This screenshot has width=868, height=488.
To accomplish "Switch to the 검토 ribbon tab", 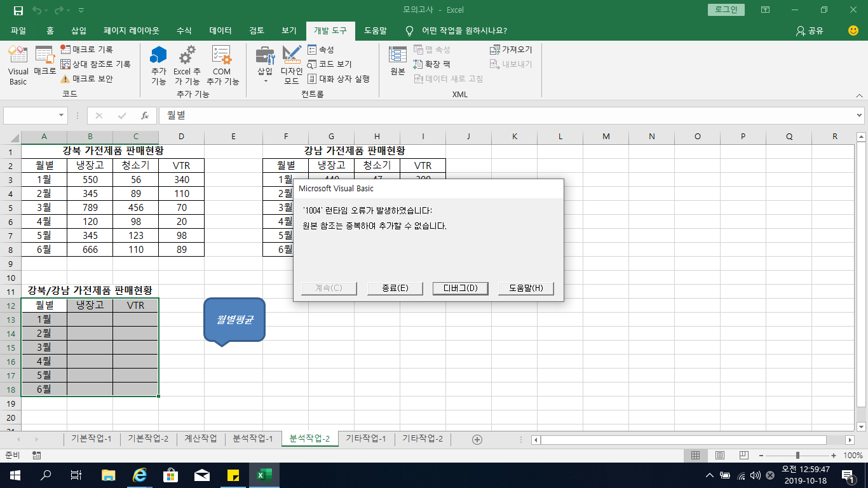I will coord(257,30).
